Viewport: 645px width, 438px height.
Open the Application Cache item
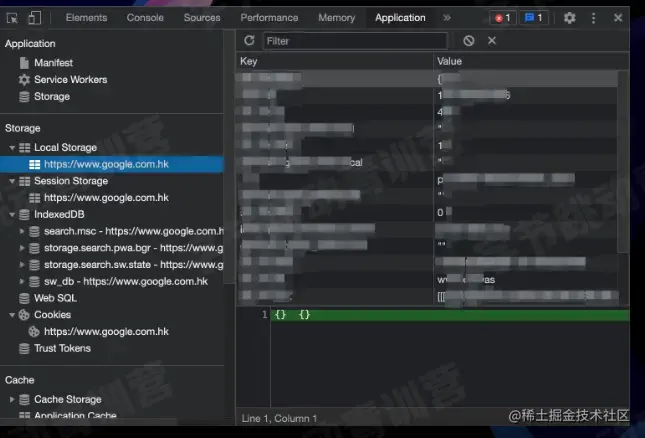[x=75, y=415]
